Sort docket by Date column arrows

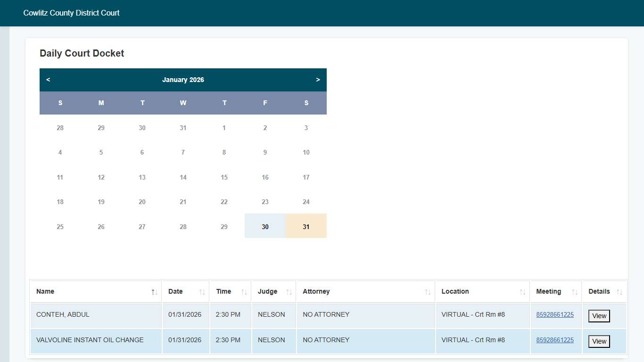tap(202, 292)
